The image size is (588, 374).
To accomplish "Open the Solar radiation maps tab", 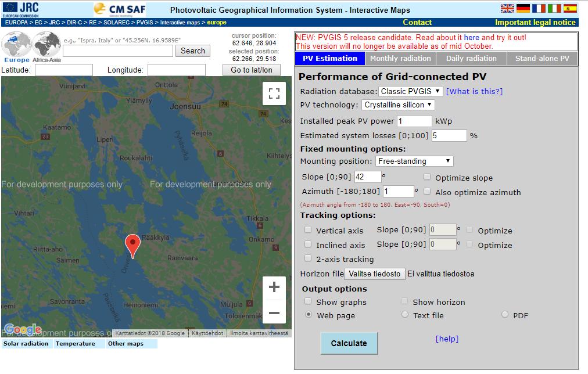I will (x=26, y=344).
